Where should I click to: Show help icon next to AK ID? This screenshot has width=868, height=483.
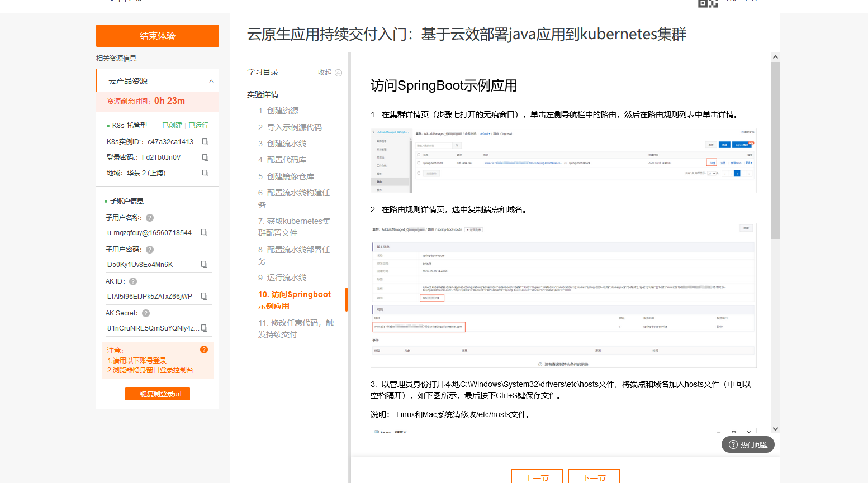pyautogui.click(x=133, y=281)
